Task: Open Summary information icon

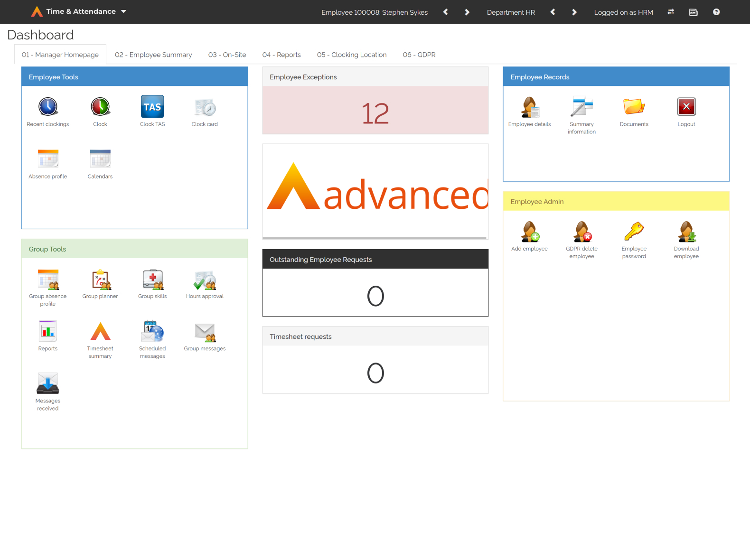Action: [x=582, y=106]
